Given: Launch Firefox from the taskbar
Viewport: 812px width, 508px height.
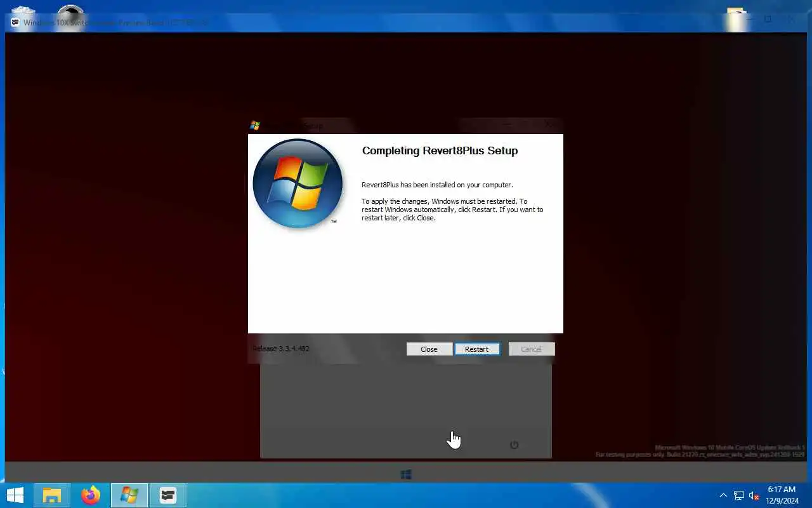Looking at the screenshot, I should 91,495.
